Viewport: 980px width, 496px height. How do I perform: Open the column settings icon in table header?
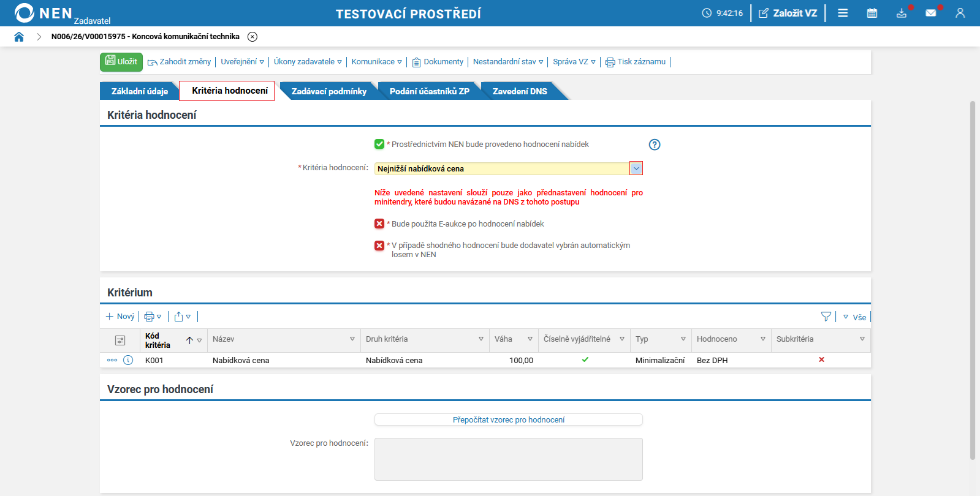coord(120,340)
